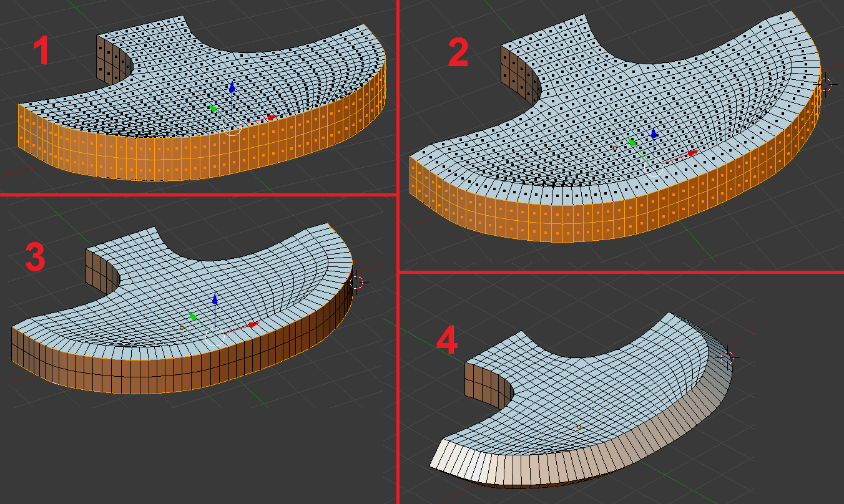Click blue Z-axis gizmo arrow in viewport 3

215,298
